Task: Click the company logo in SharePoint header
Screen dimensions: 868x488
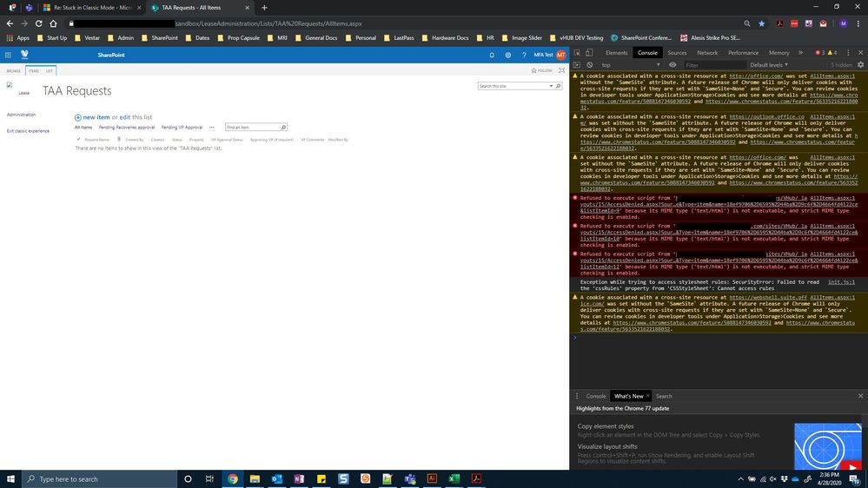Action: [24, 54]
